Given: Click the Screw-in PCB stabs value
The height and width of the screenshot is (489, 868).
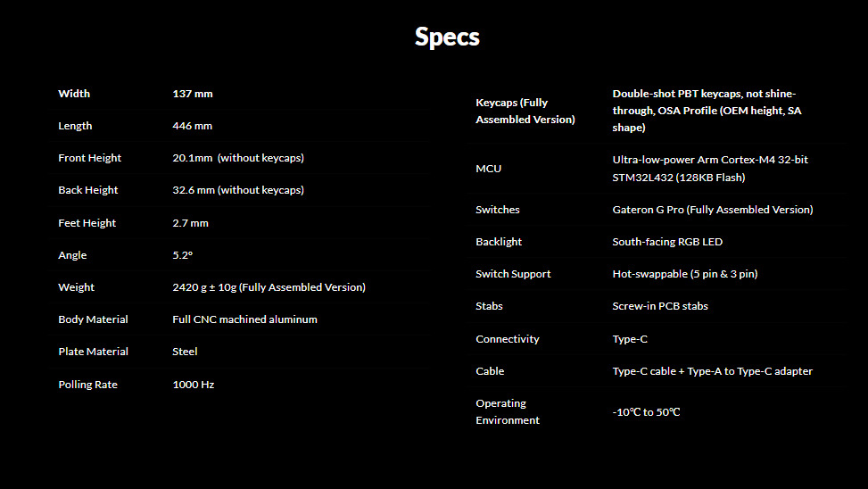Looking at the screenshot, I should click(x=660, y=306).
